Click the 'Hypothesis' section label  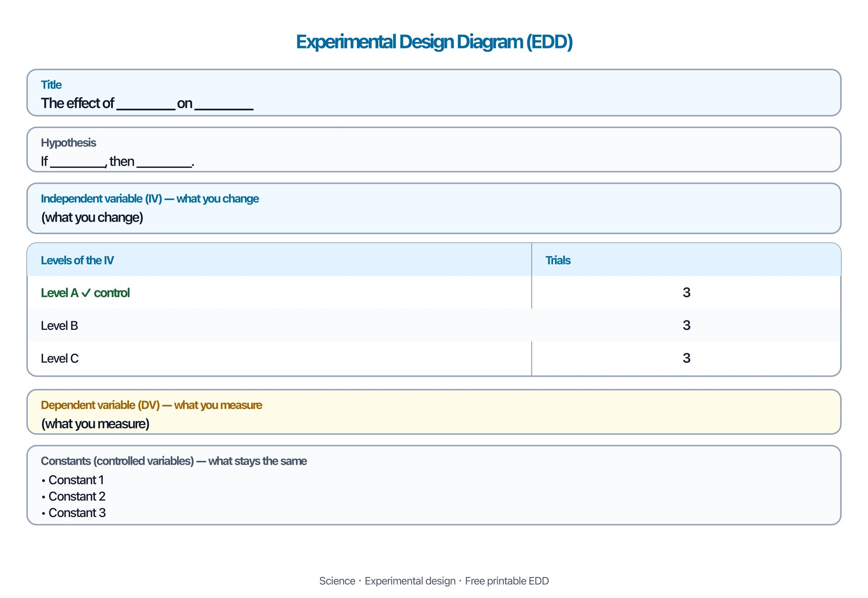point(68,143)
